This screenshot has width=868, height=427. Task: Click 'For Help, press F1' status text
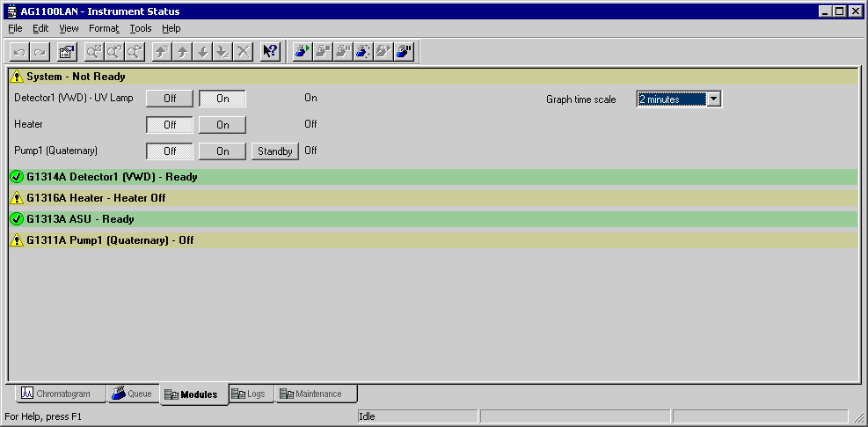point(43,416)
